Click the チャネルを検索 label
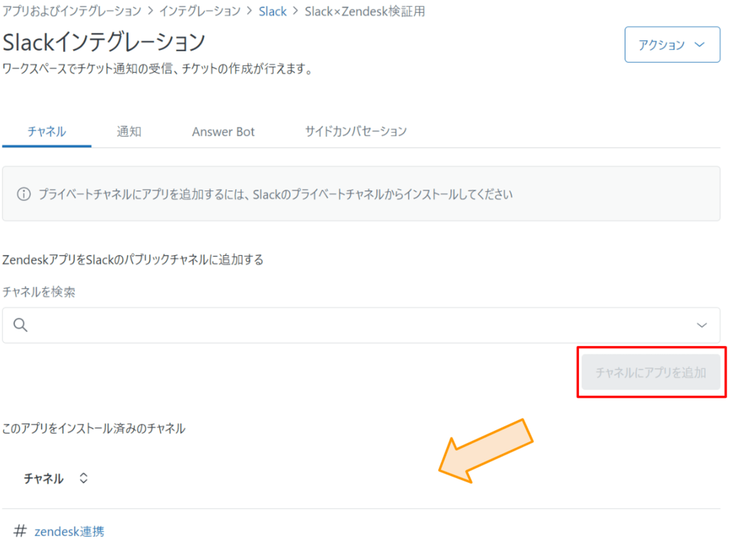This screenshot has height=544, width=756. point(39,292)
